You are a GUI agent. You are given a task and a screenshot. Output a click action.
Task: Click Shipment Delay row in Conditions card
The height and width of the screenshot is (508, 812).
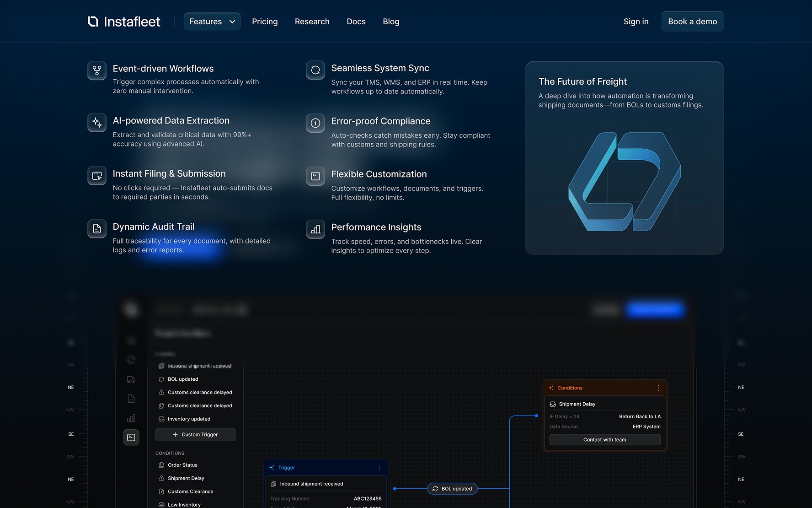pos(605,404)
